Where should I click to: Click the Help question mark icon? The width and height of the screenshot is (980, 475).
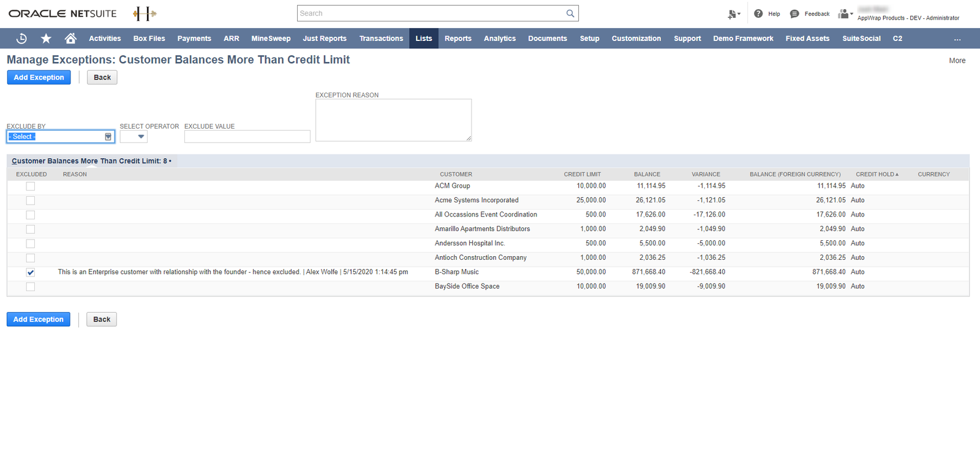click(758, 13)
